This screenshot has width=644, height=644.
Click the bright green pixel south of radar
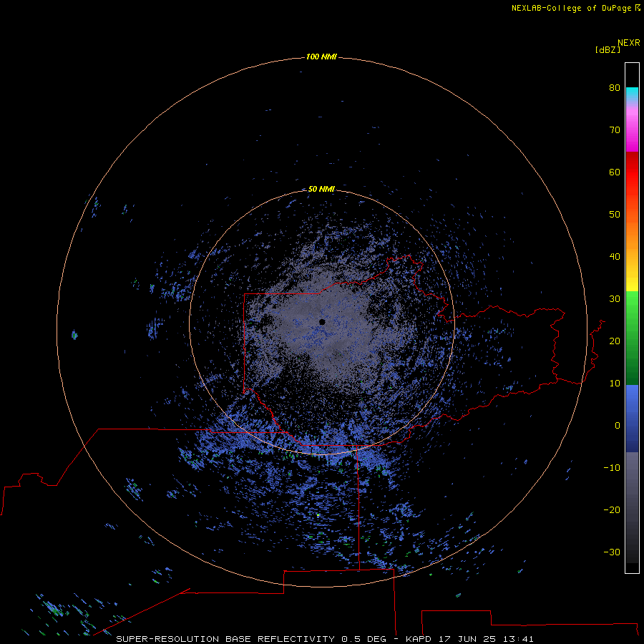coord(318,514)
